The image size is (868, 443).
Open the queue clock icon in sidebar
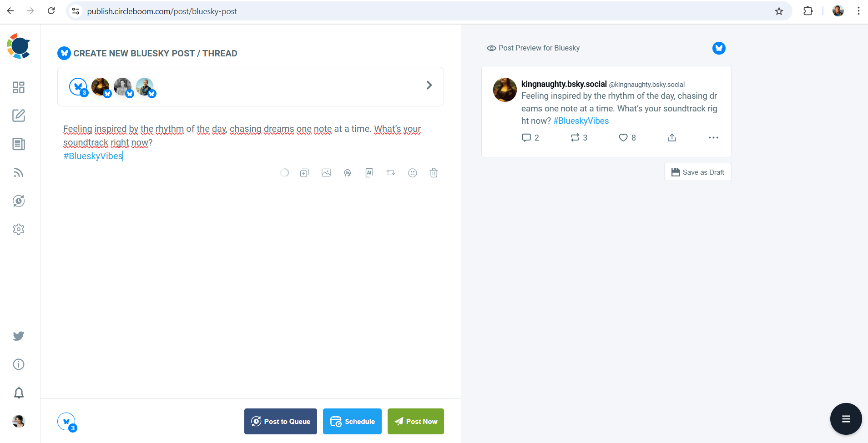tap(19, 201)
